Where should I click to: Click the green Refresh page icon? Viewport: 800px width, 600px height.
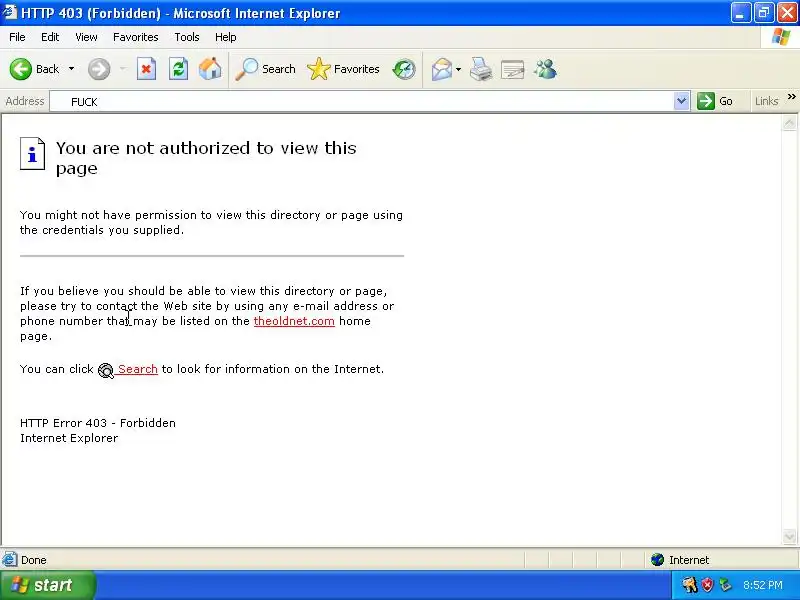click(x=179, y=69)
